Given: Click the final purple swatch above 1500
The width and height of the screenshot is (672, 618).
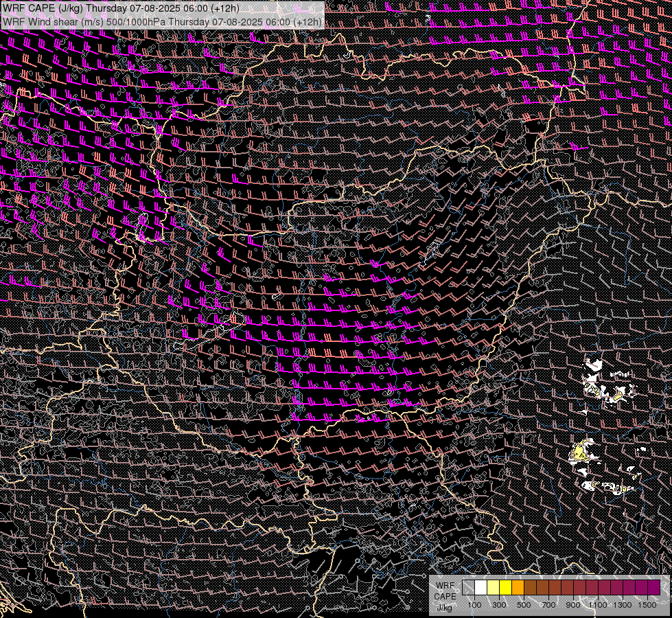Looking at the screenshot, I should (654, 587).
